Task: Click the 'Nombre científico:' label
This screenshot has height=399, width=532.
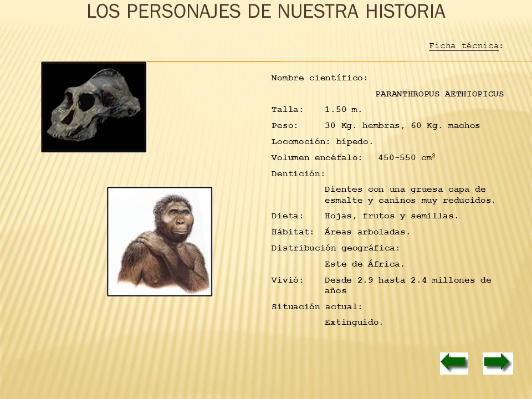Action: 319,78
